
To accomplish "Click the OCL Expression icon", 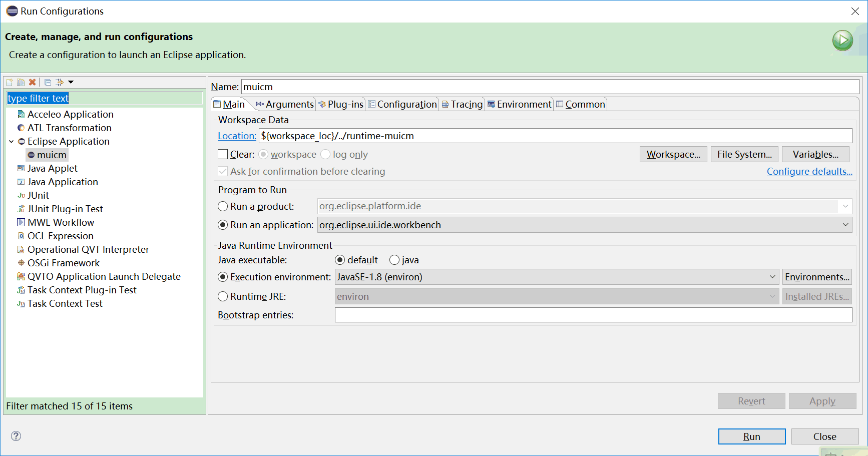I will point(21,236).
